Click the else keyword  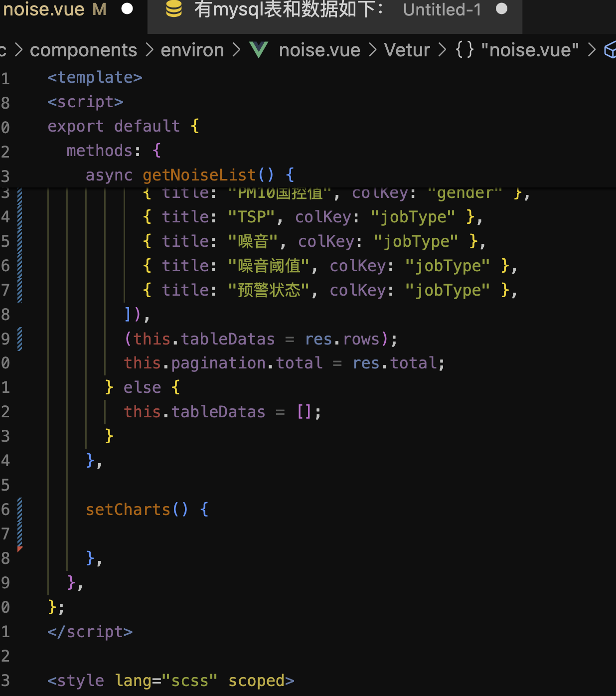(143, 387)
